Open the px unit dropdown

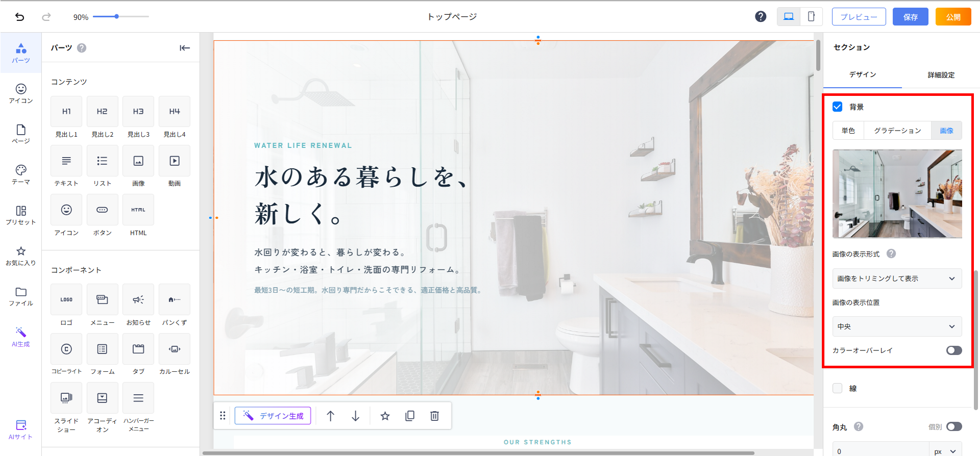tap(945, 451)
